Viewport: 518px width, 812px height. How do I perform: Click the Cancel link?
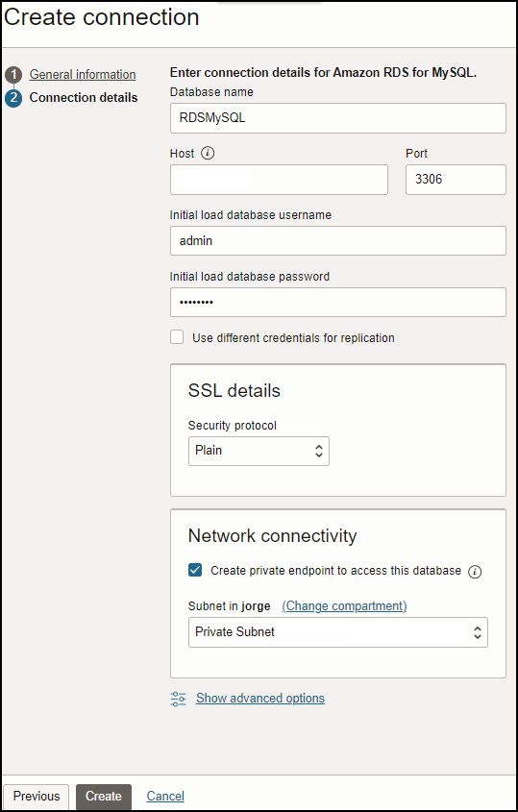pos(165,796)
